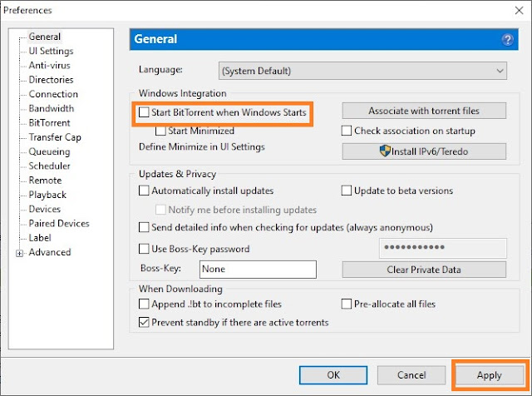Close the Preferences dialog

coord(519,11)
